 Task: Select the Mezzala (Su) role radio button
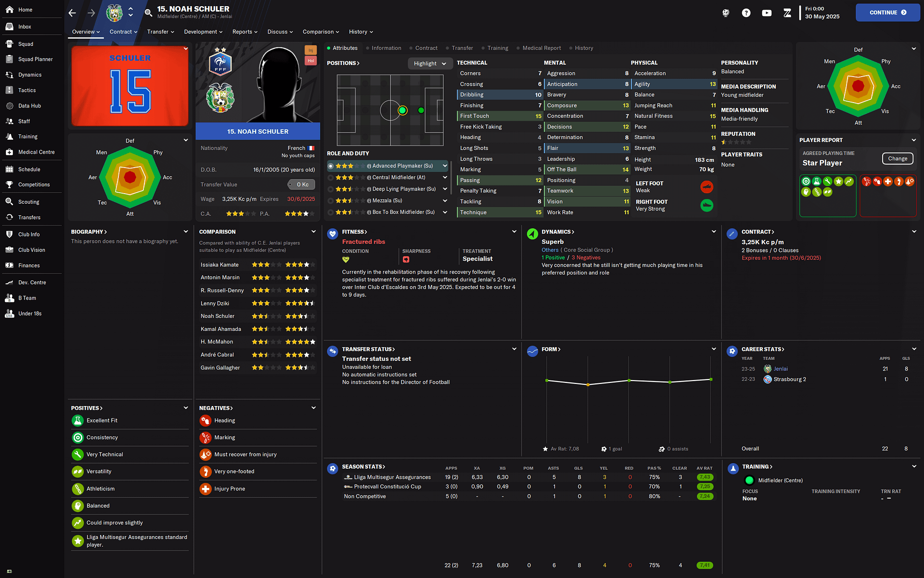(331, 201)
